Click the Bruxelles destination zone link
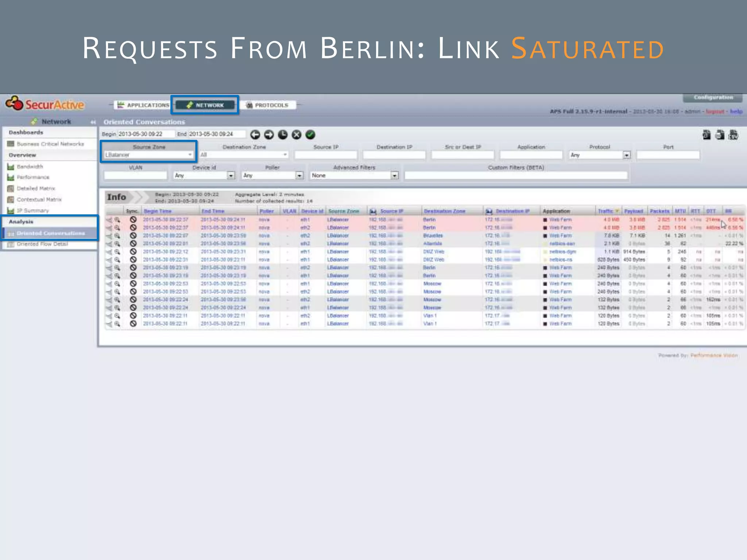Image resolution: width=747 pixels, height=560 pixels. pyautogui.click(x=433, y=236)
